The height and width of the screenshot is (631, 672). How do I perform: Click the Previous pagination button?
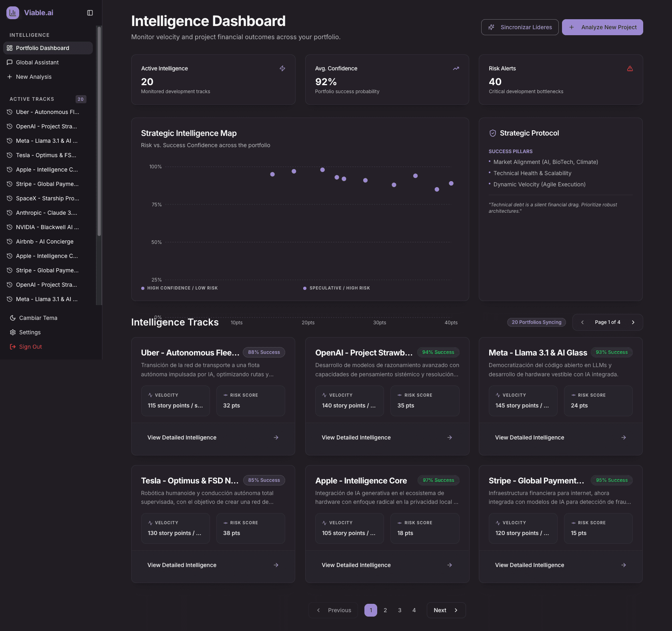(333, 610)
